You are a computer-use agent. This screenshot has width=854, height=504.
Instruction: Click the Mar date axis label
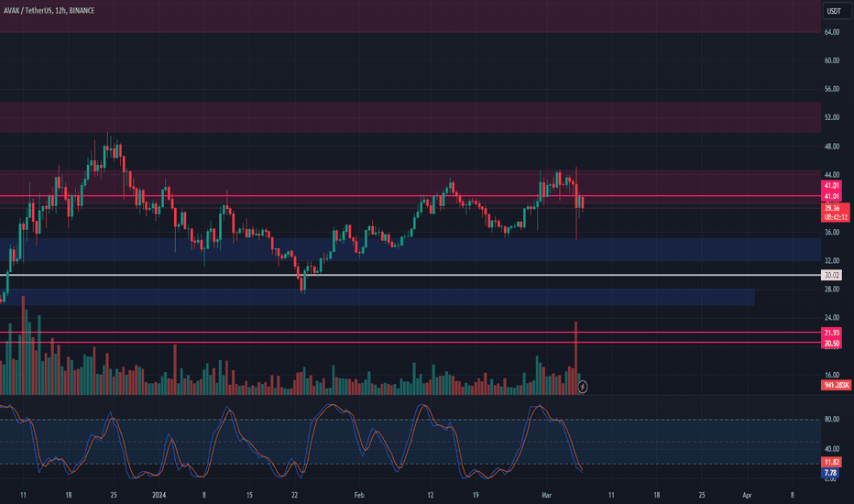coord(546,495)
